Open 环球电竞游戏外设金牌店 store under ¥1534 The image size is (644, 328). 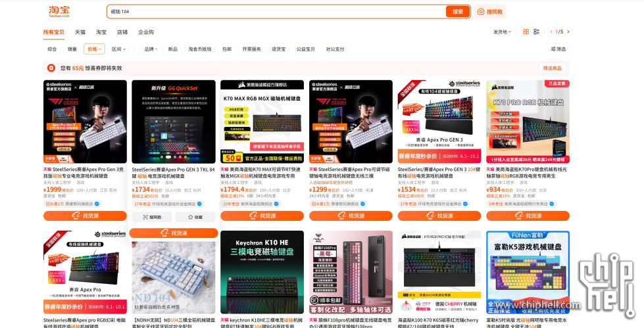click(x=438, y=204)
